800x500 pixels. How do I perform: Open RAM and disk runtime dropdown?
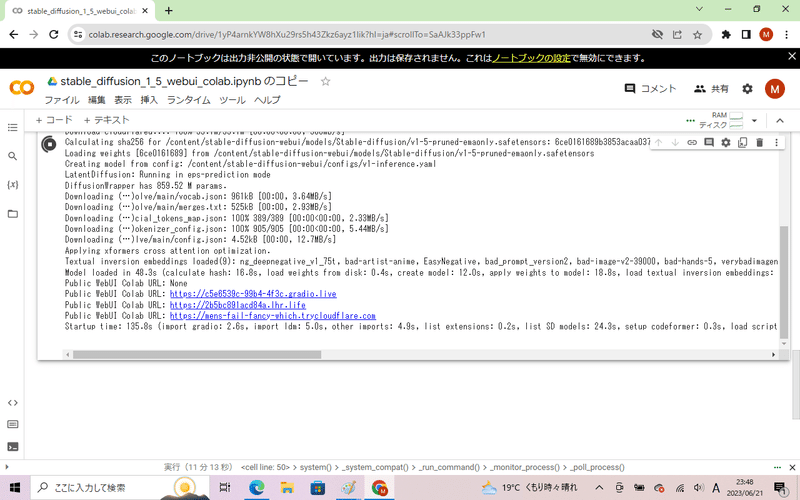(x=754, y=121)
